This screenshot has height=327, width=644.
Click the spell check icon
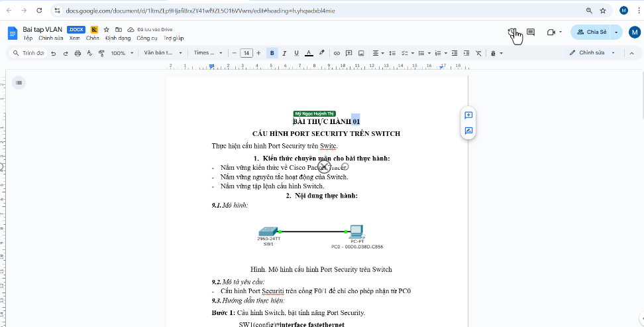click(89, 53)
